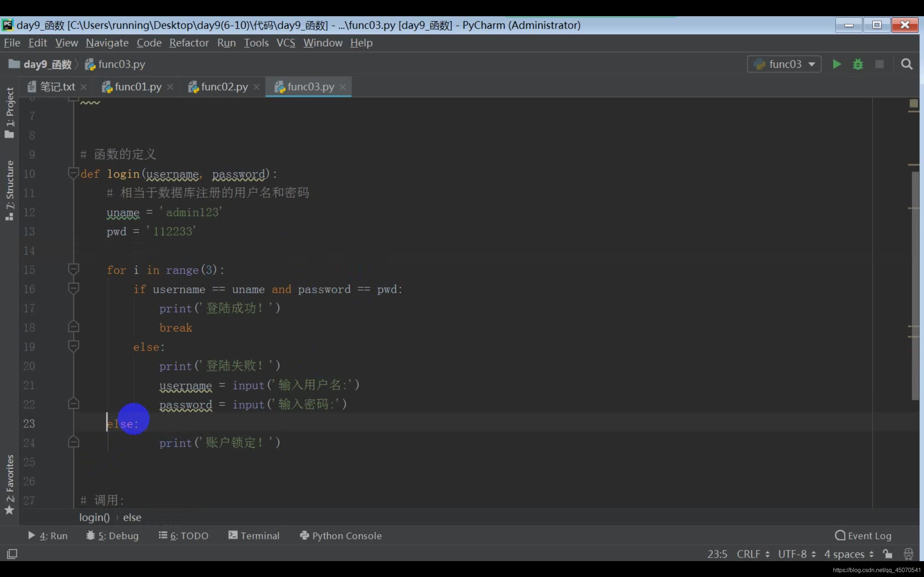The height and width of the screenshot is (577, 924).
Task: Collapse the for loop fold marker
Action: click(73, 270)
